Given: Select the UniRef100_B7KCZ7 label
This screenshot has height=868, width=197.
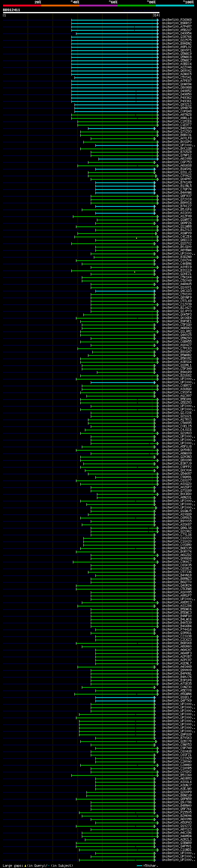Looking at the screenshot, I should [177, 206].
